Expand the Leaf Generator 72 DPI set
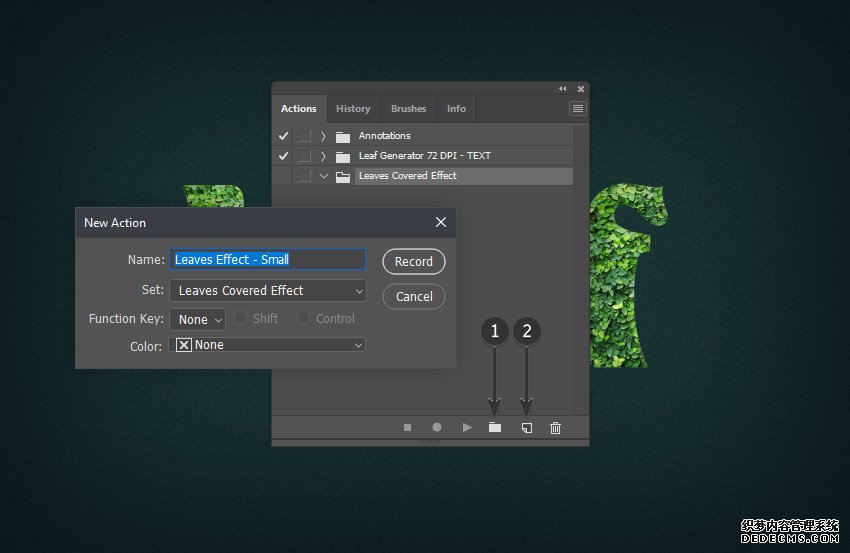 (323, 156)
